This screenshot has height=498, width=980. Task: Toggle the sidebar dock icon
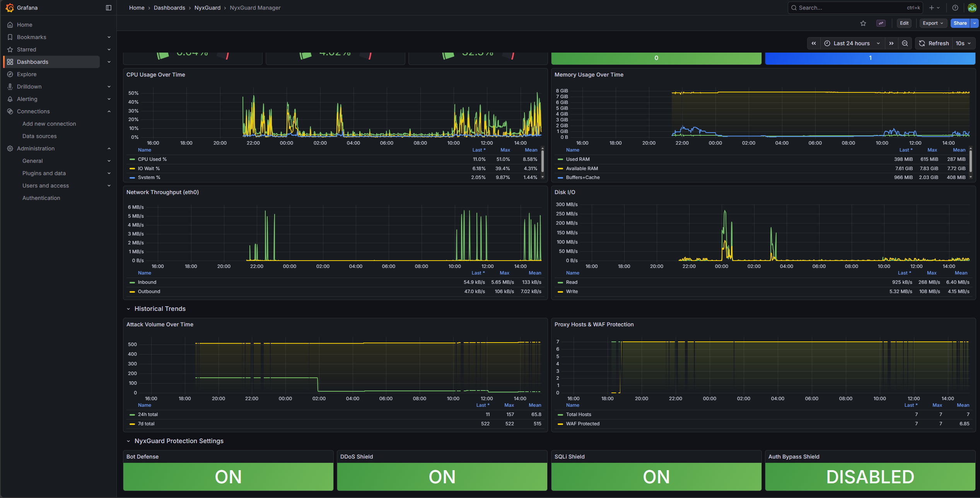[109, 8]
